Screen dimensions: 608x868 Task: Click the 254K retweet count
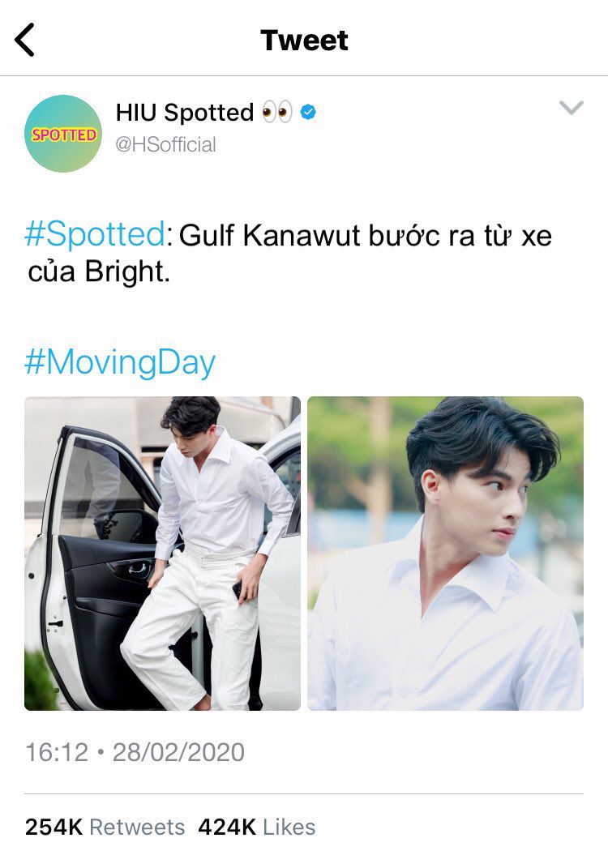click(54, 827)
